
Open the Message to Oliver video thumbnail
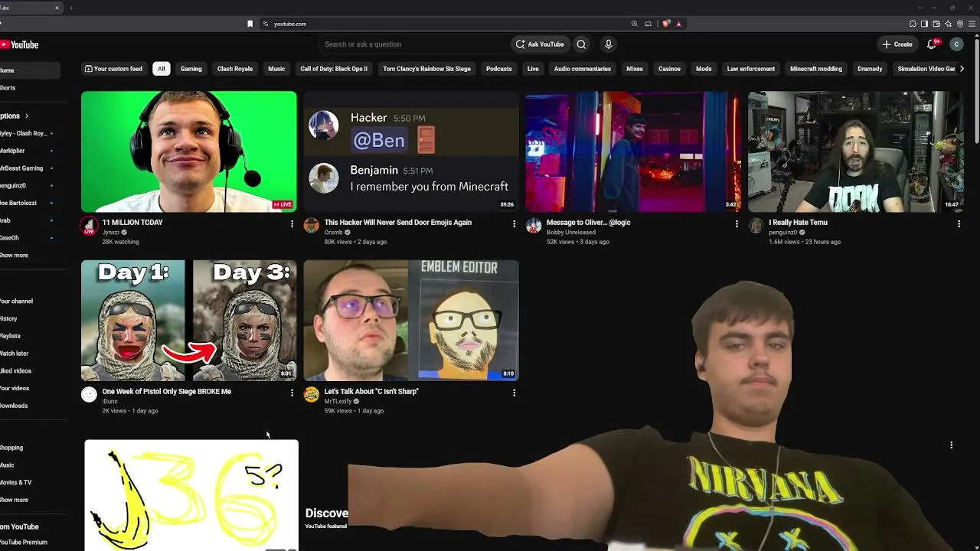click(633, 152)
